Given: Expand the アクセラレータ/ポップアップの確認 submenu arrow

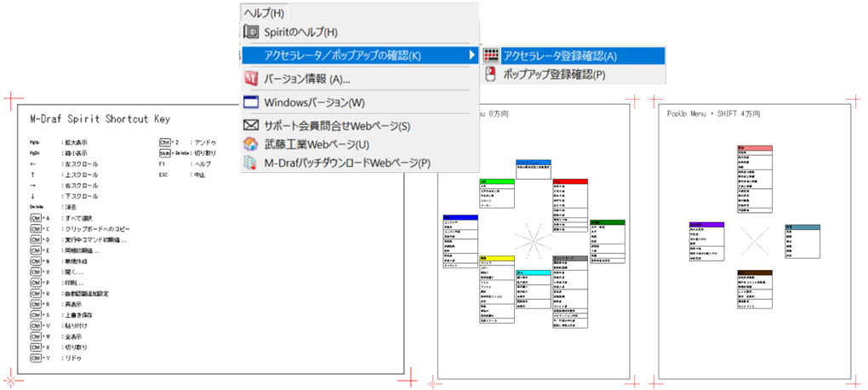Looking at the screenshot, I should click(472, 55).
